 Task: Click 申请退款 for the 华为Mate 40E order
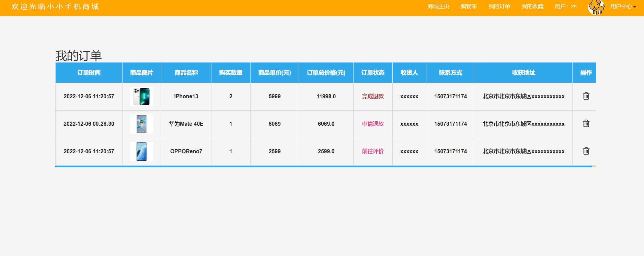(x=373, y=124)
